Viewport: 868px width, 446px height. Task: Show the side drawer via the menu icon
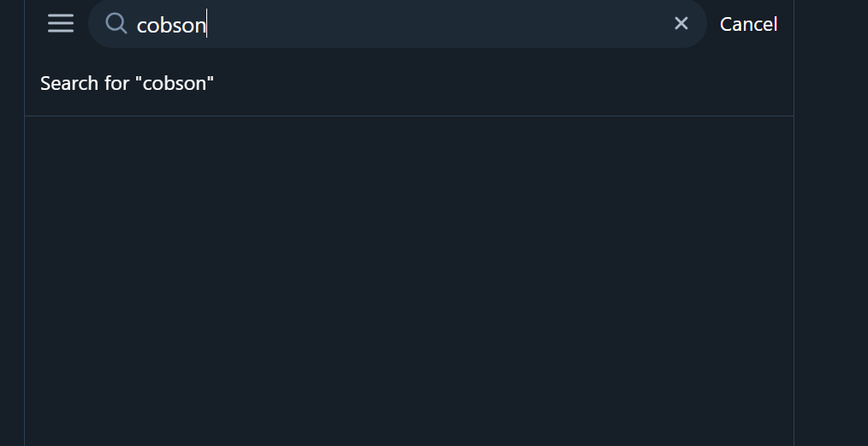pyautogui.click(x=60, y=23)
